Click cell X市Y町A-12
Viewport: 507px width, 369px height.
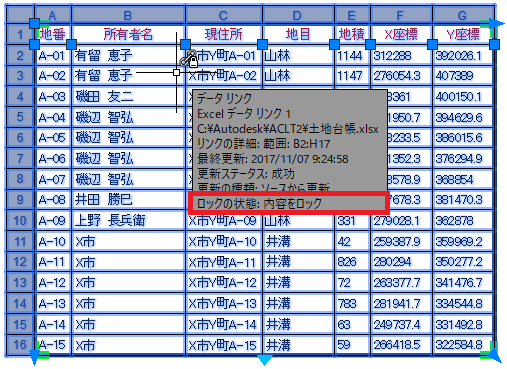tap(224, 283)
